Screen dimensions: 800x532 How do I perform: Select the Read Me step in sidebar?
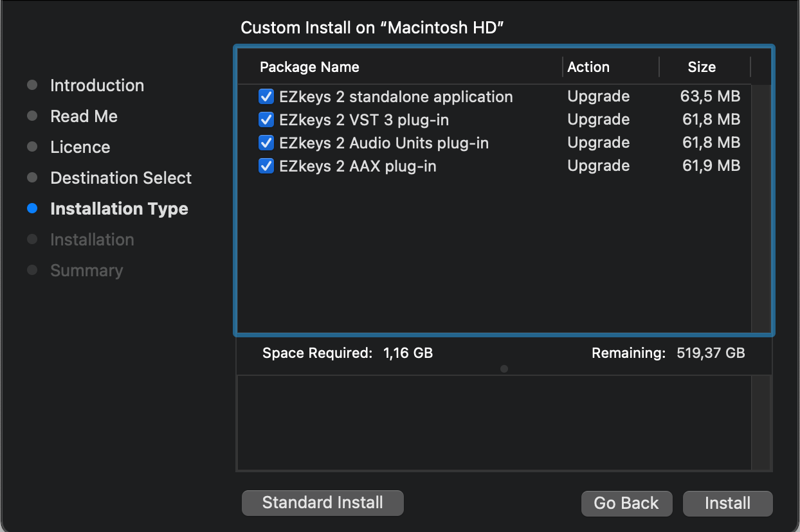pos(84,116)
